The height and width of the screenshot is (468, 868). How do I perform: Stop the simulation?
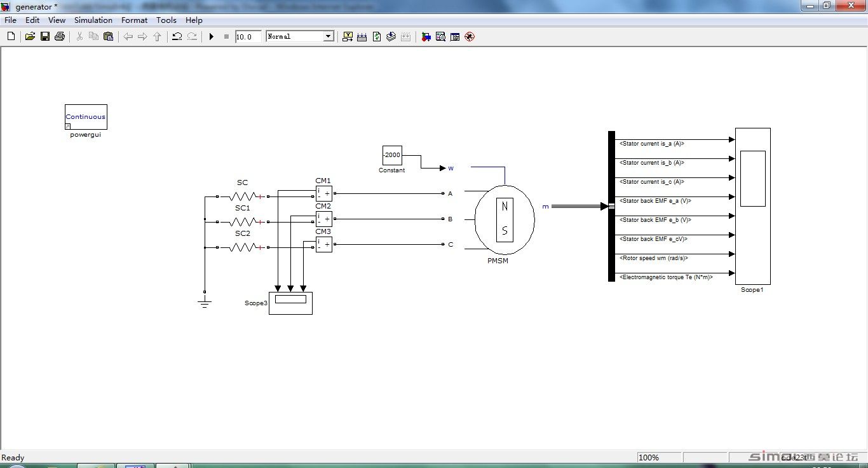(x=226, y=36)
